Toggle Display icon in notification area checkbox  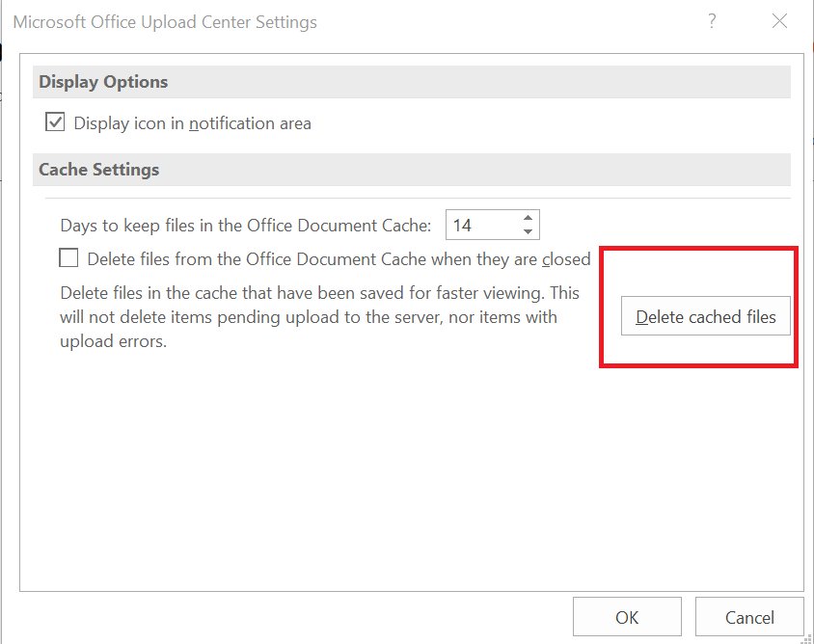pyautogui.click(x=55, y=122)
